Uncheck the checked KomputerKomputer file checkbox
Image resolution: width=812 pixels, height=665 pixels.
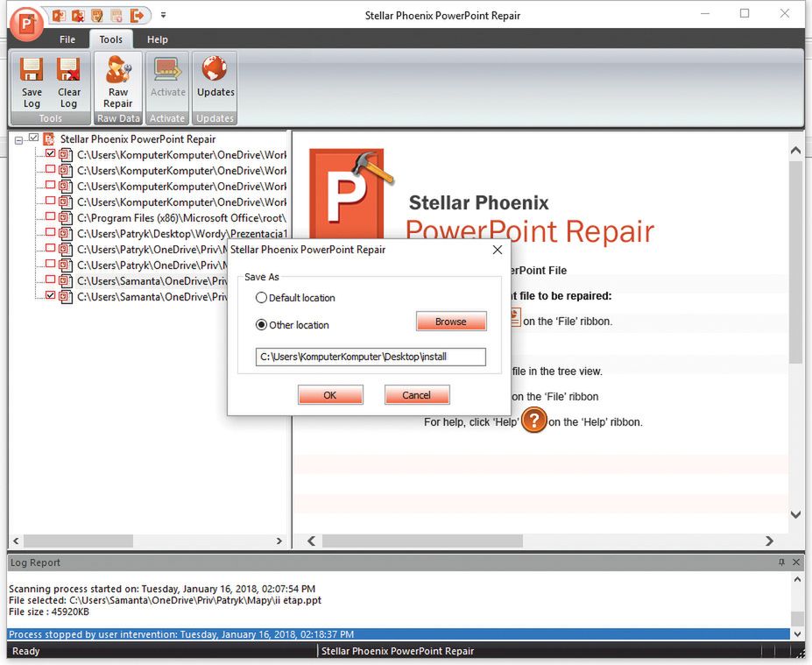(50, 153)
